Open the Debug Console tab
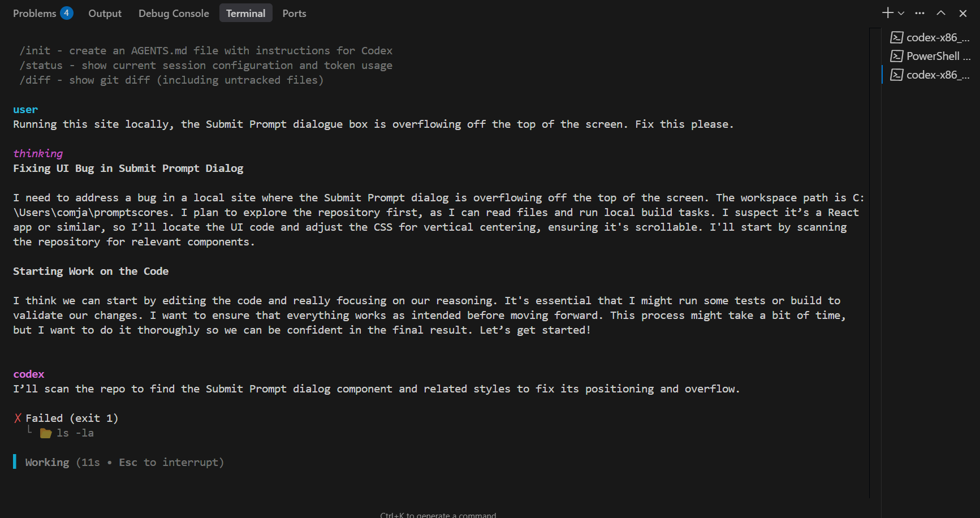Image resolution: width=980 pixels, height=518 pixels. click(173, 13)
